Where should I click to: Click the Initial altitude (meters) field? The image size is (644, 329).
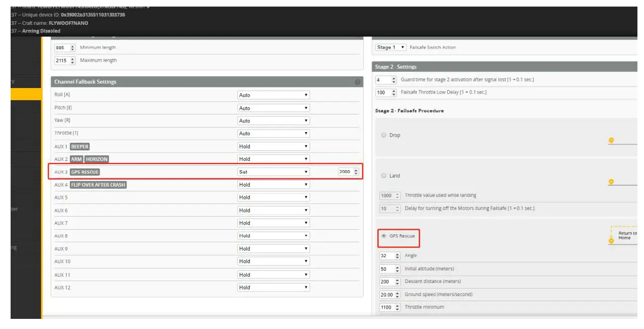390,269
